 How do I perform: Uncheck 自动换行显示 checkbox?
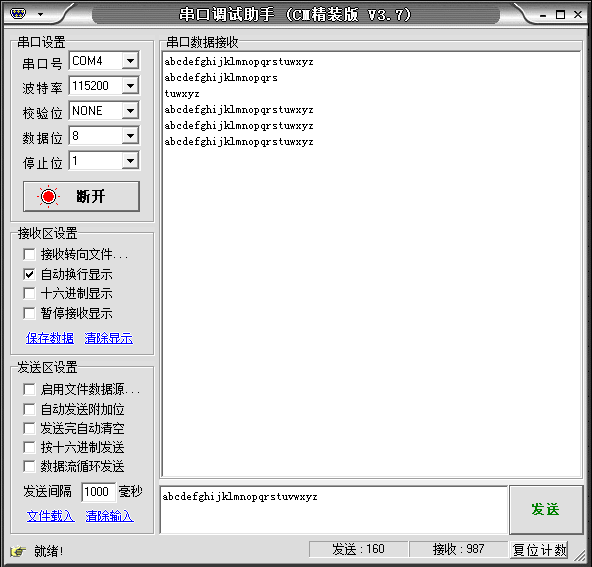[x=29, y=274]
